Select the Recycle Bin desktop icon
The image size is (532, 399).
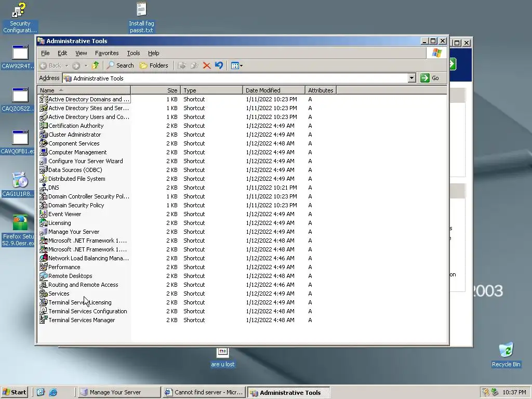coord(506,354)
